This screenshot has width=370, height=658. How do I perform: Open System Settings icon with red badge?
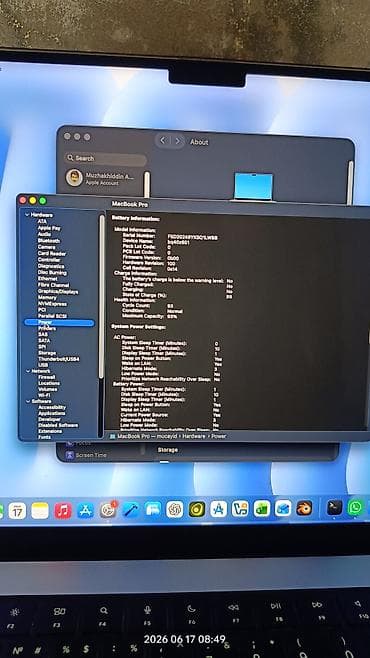click(108, 510)
